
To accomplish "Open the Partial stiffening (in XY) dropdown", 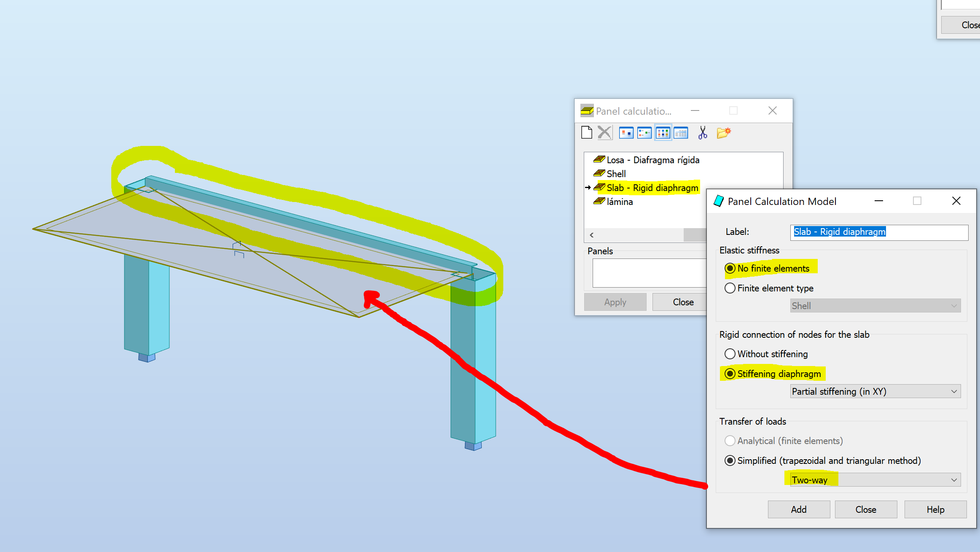I will coord(875,391).
